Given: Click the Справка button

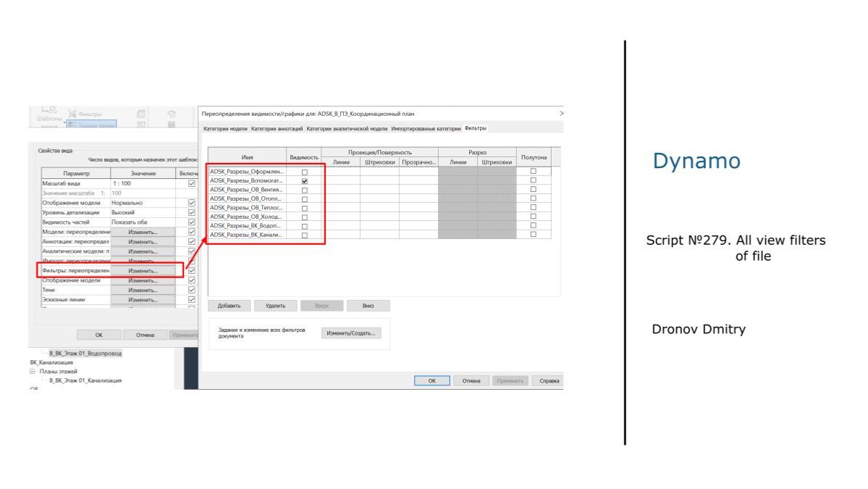Looking at the screenshot, I should tap(549, 381).
